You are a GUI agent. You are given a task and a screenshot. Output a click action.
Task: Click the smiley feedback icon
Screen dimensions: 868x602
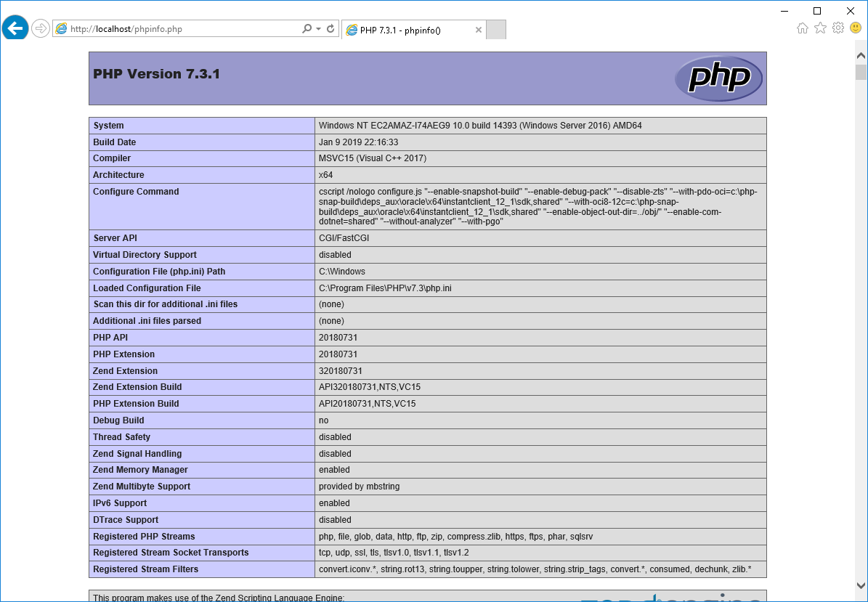856,28
